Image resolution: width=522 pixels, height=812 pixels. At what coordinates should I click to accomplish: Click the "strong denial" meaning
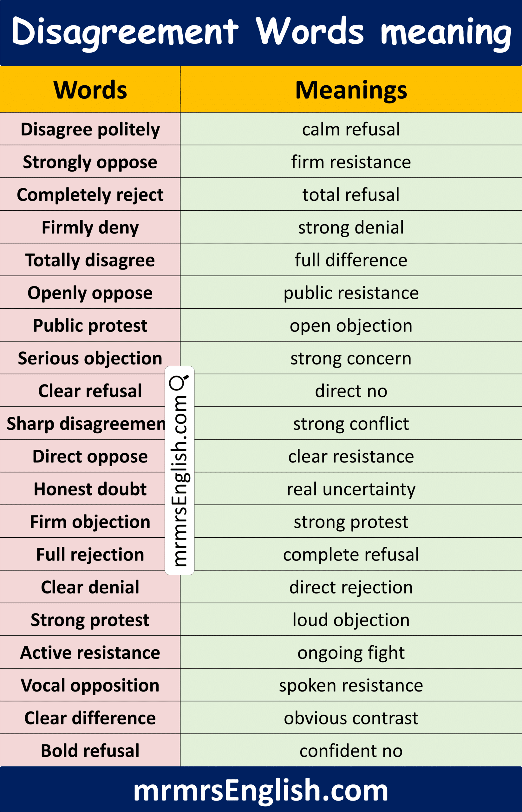coord(351,227)
